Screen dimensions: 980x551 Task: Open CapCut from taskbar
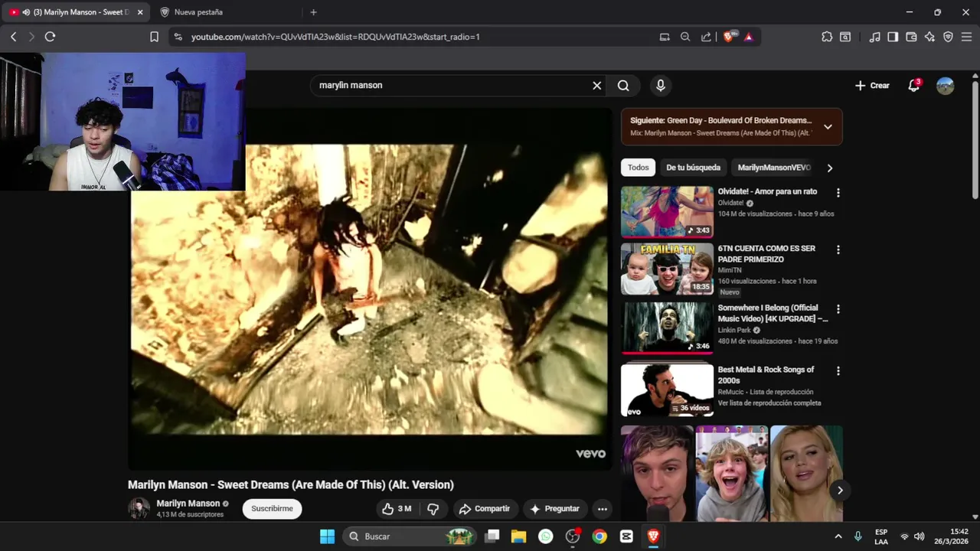[x=626, y=536]
